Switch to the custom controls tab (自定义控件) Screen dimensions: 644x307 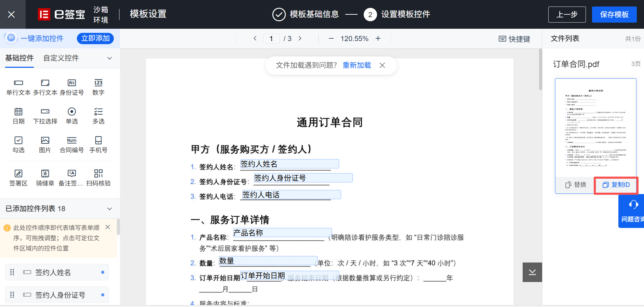(x=61, y=58)
